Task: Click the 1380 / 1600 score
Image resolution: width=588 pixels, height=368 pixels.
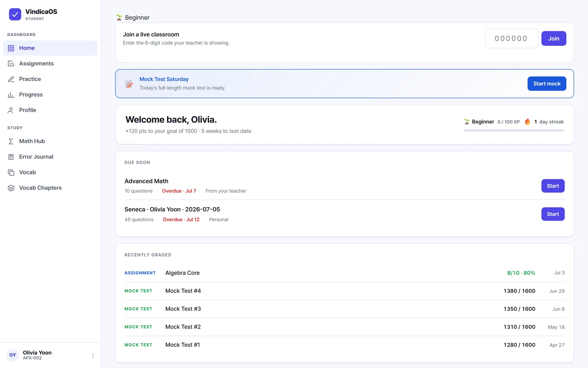Action: [x=520, y=291]
